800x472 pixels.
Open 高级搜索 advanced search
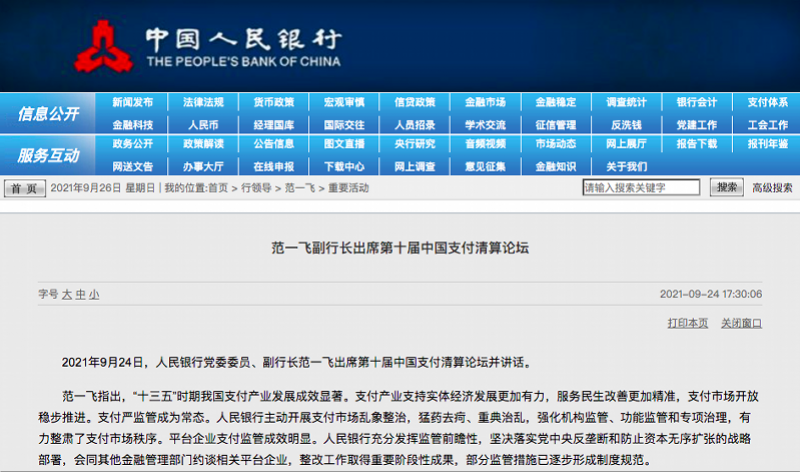coord(772,188)
